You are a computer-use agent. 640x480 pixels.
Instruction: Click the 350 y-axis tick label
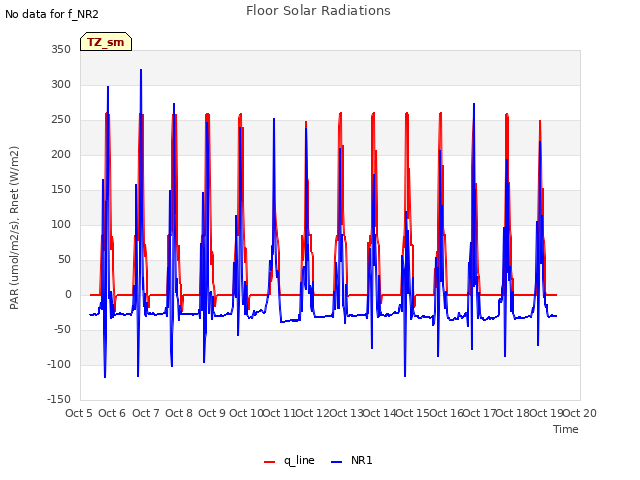61,49
